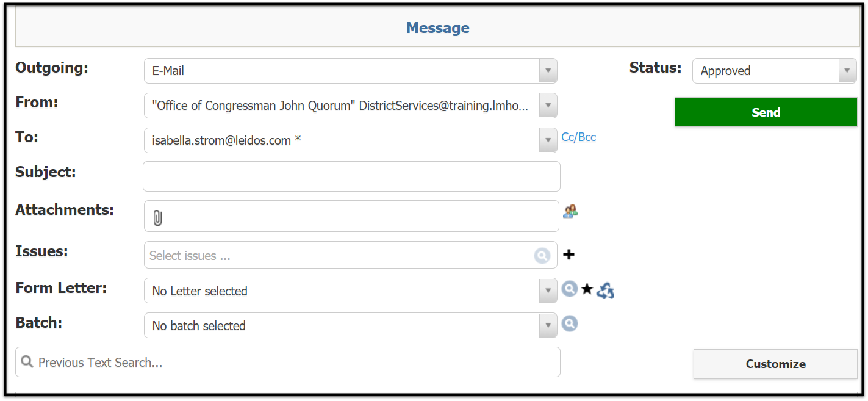Open the Batch search magnifier icon
Viewport: 868px width, 401px height.
point(569,323)
